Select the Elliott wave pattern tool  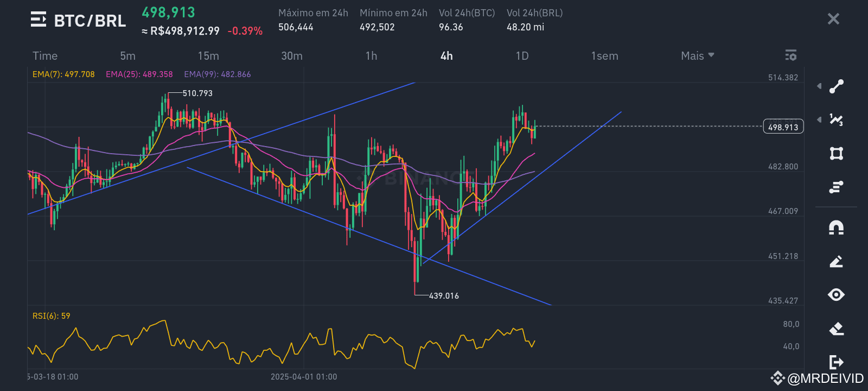tap(837, 120)
